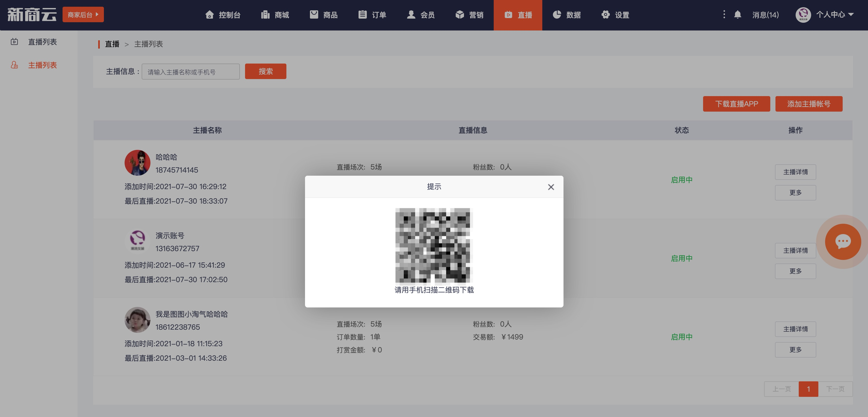Click the 设置 gear icon
The width and height of the screenshot is (868, 417).
pos(606,15)
